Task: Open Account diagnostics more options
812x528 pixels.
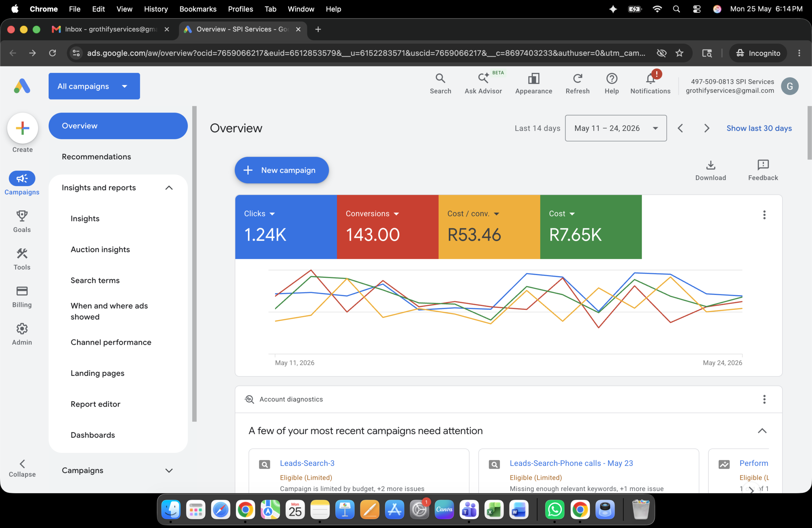Action: (764, 399)
